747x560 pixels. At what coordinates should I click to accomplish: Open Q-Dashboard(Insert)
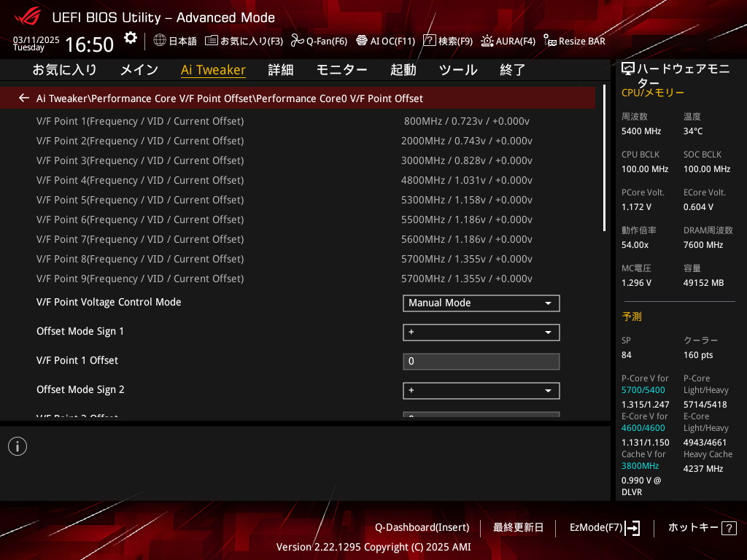click(x=422, y=528)
